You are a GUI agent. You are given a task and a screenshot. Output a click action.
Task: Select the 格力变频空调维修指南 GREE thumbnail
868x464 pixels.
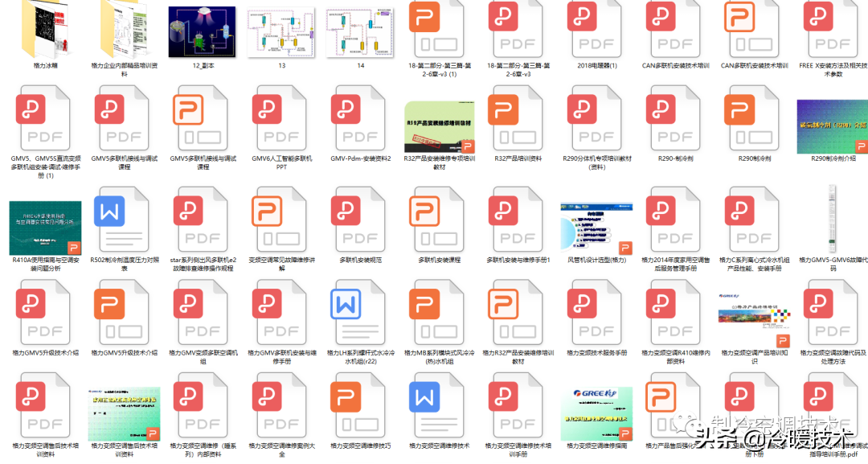point(596,413)
